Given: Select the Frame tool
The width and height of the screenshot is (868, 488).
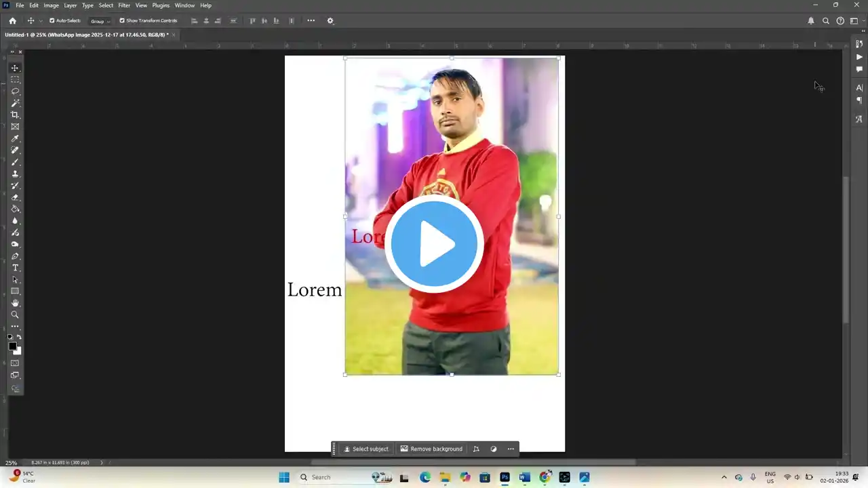Looking at the screenshot, I should click(15, 127).
